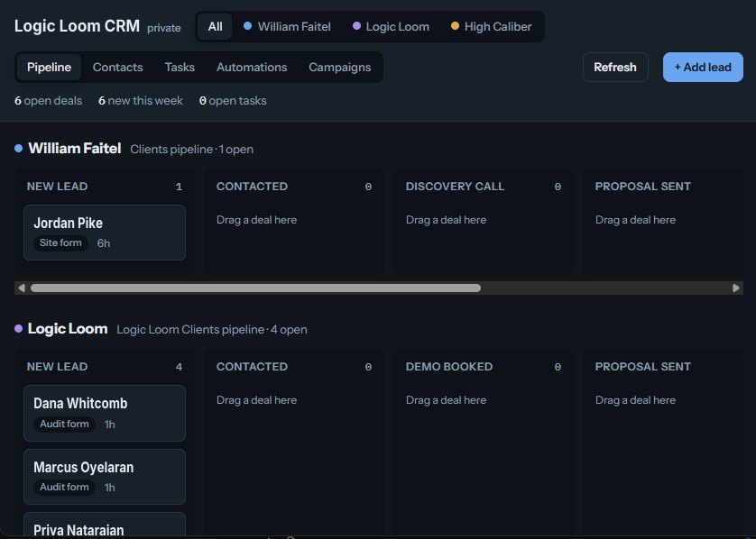This screenshot has height=539, width=756.
Task: Click the PROPOSAL SENT header under Logic Loom
Action: pos(643,367)
